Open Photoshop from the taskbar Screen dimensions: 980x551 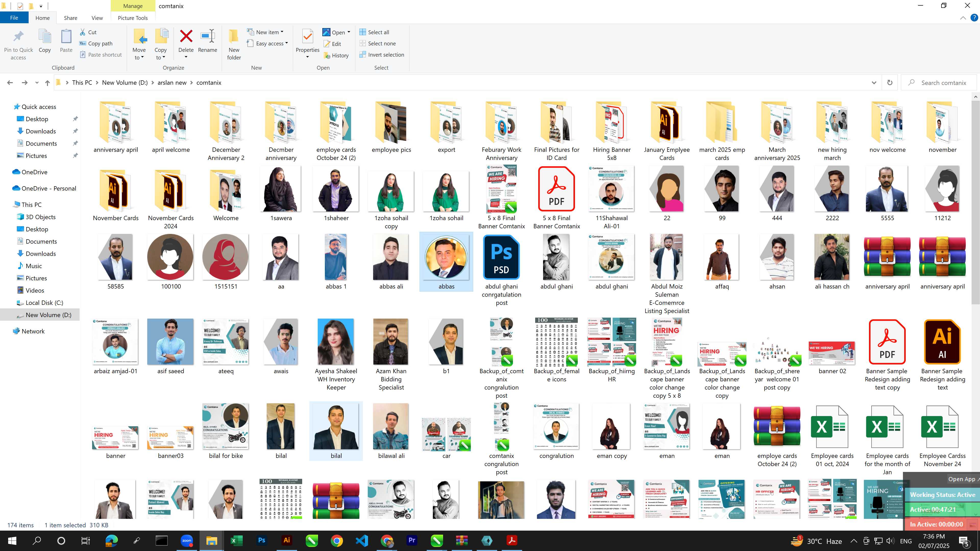[x=261, y=540]
